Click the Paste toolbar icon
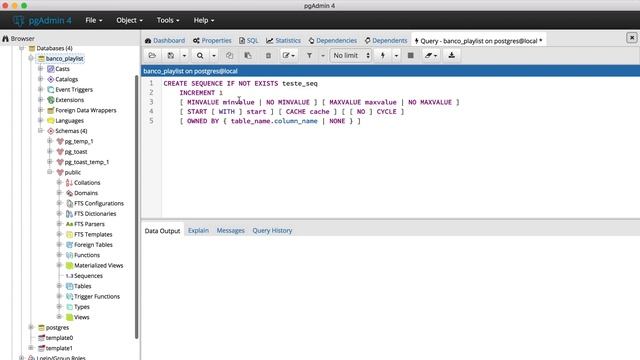This screenshot has height=360, width=640. point(248,56)
